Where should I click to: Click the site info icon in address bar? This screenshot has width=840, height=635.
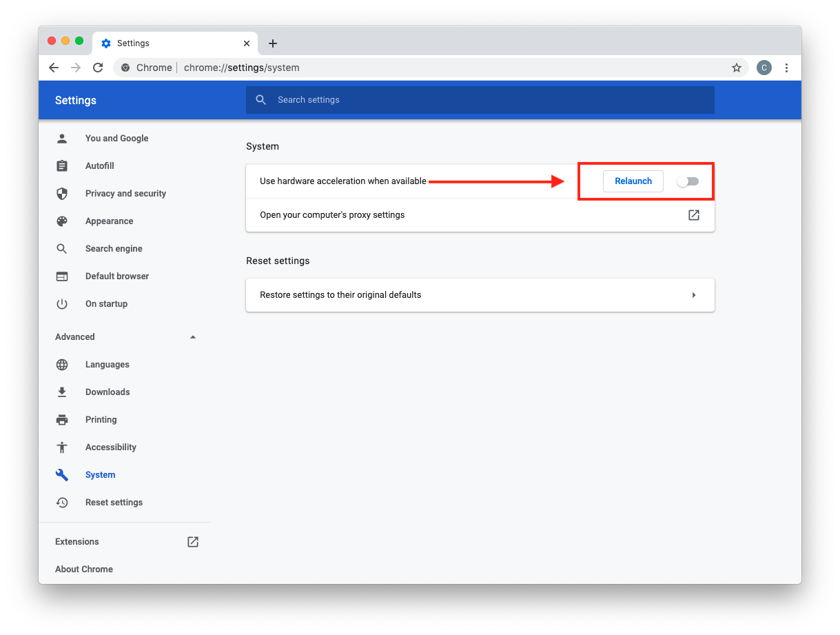point(125,68)
